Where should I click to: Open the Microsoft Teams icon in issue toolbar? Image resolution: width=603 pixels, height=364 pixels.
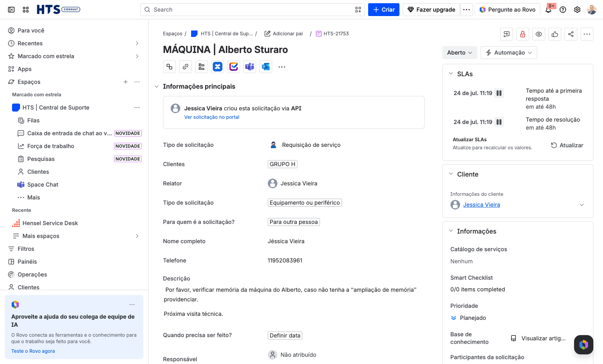click(250, 67)
